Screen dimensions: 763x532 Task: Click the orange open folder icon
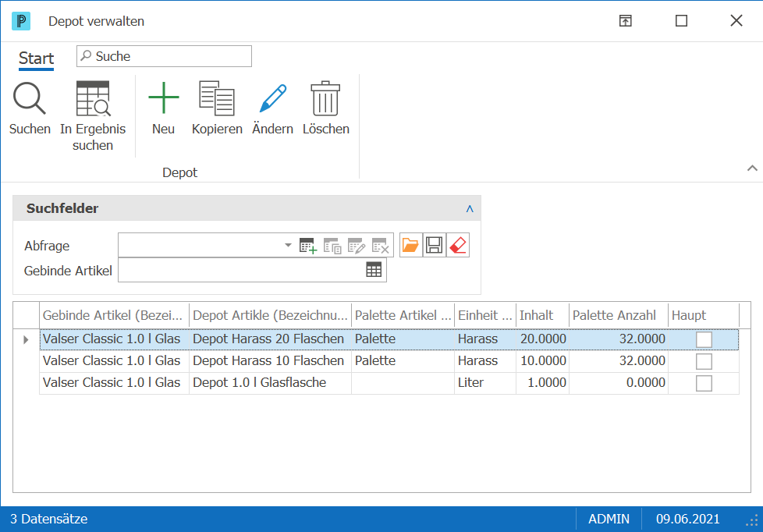tap(410, 245)
